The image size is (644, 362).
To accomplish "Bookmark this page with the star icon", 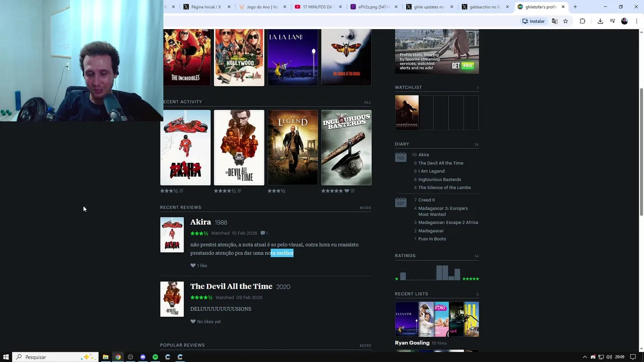I will coord(566,21).
